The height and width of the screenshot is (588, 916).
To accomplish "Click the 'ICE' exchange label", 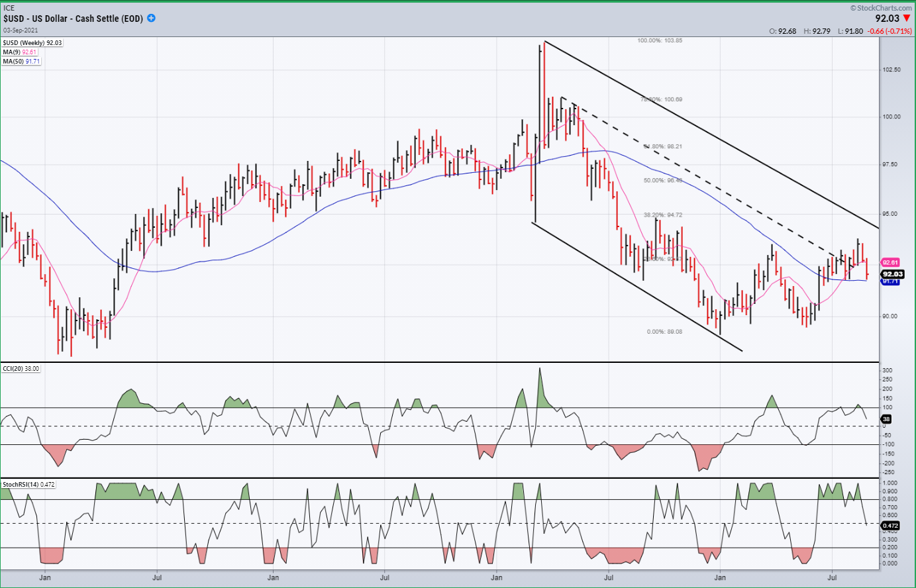I will [9, 8].
